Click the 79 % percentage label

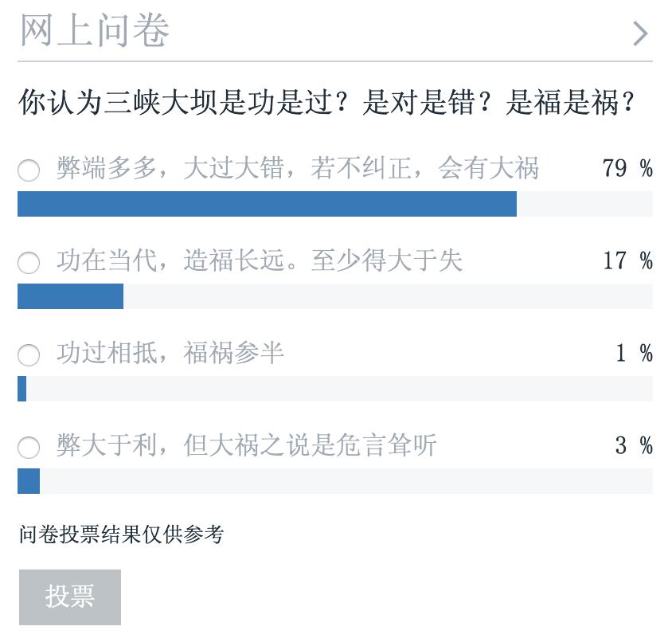[x=627, y=169]
